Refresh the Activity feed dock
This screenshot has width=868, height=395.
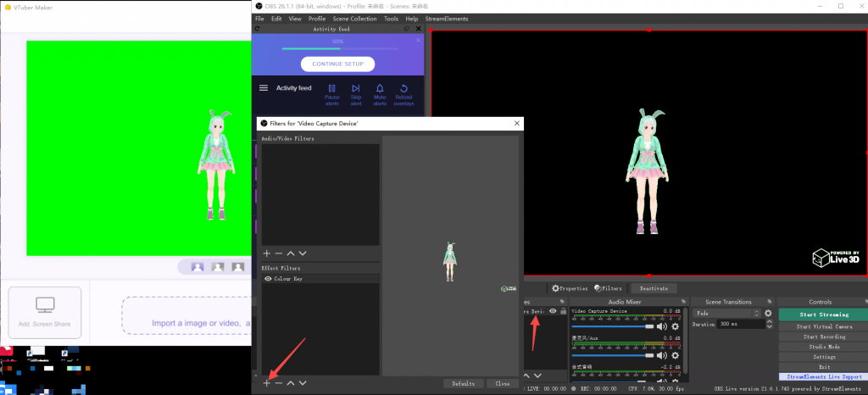coord(257,29)
